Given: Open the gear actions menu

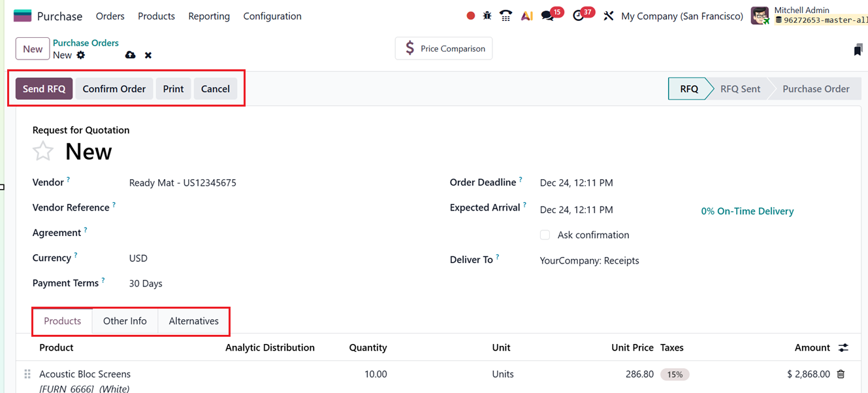Looking at the screenshot, I should coord(80,56).
